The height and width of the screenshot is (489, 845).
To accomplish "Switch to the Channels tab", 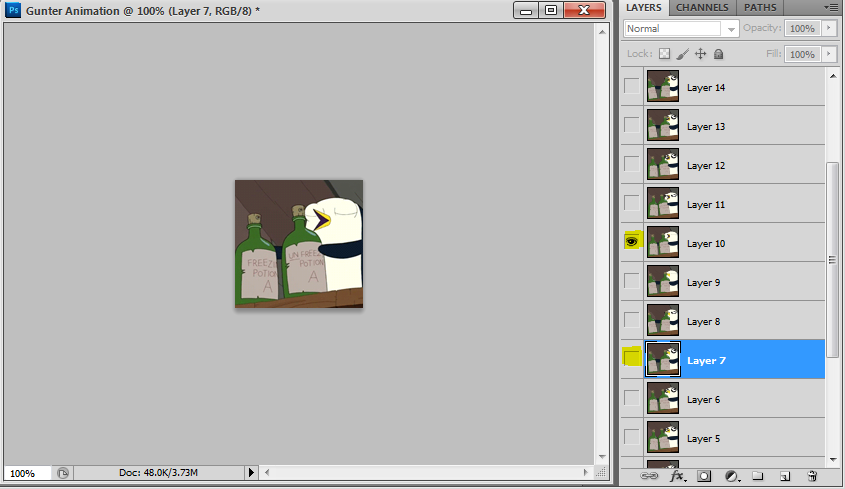I will click(702, 8).
